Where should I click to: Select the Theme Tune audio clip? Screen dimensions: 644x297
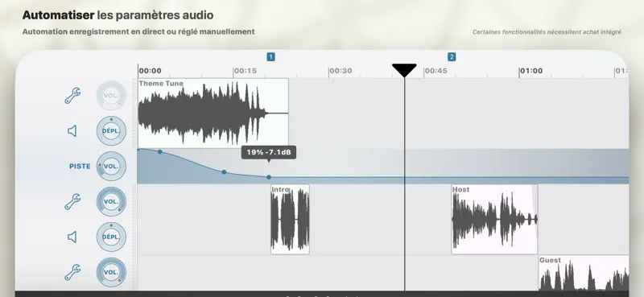[213, 113]
